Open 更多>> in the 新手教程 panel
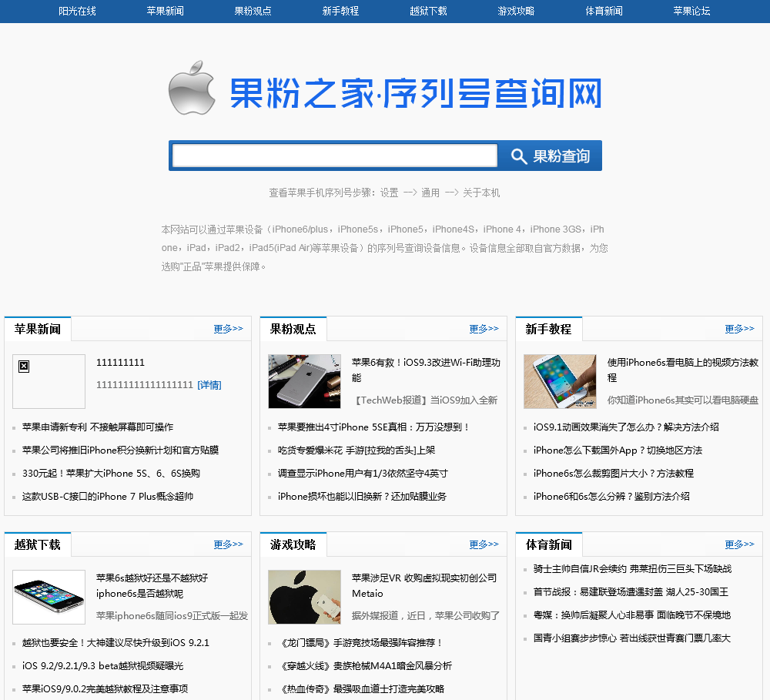This screenshot has height=700, width=770. pos(739,329)
